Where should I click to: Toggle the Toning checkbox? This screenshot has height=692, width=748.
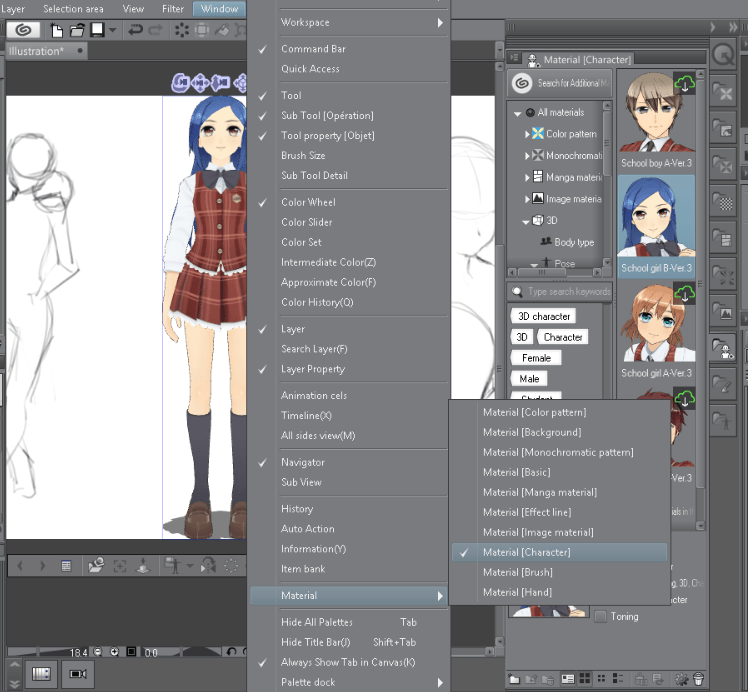coord(601,617)
